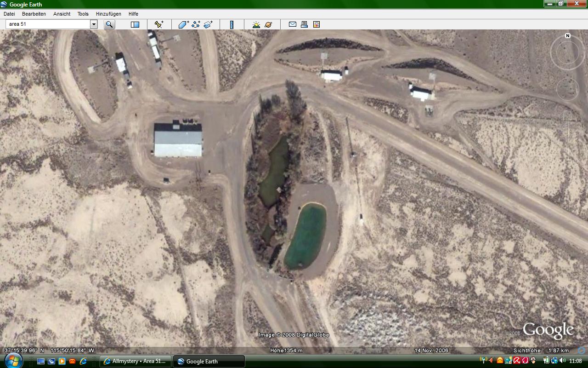Click Google Earth taskbar button
Screen dimensions: 588x368
[x=209, y=361]
